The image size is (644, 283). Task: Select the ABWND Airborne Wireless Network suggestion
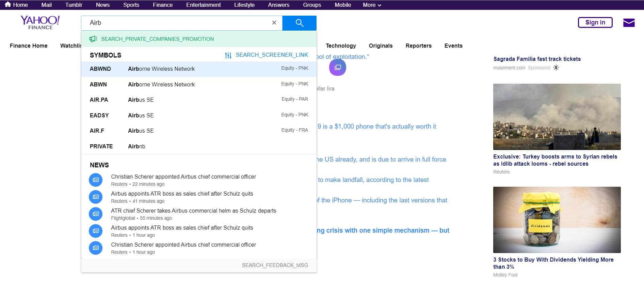(x=199, y=69)
